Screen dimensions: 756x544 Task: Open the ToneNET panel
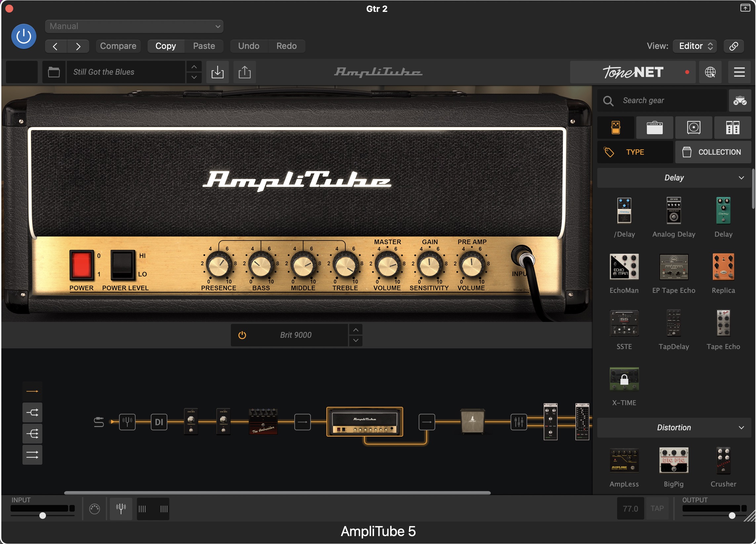coord(633,72)
